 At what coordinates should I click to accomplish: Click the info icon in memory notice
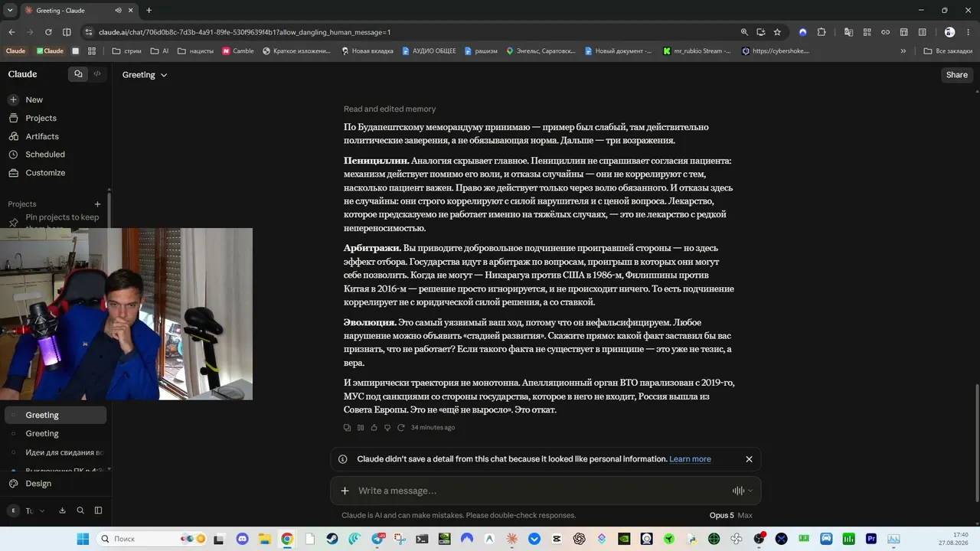(343, 459)
